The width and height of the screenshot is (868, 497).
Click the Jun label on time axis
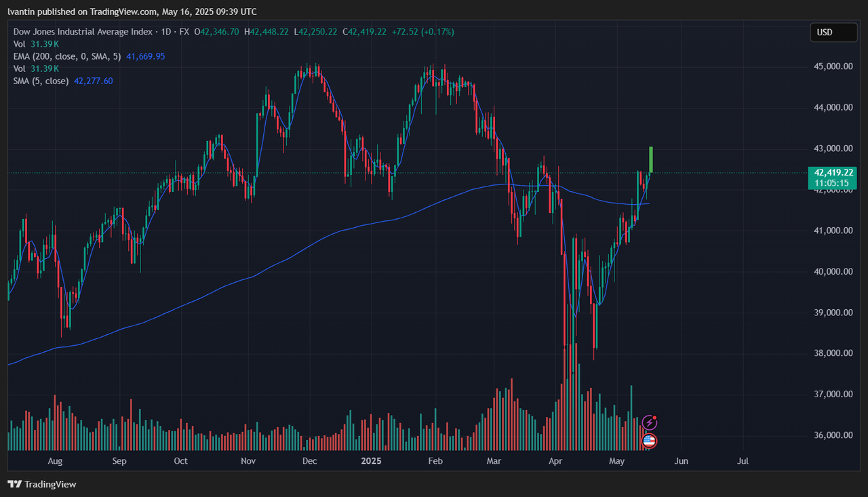click(x=682, y=461)
